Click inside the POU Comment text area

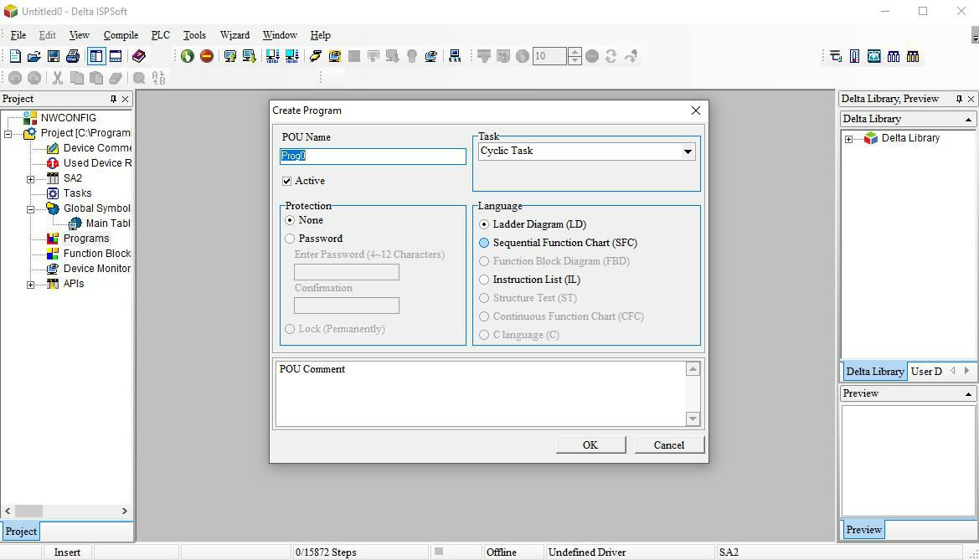(x=480, y=394)
